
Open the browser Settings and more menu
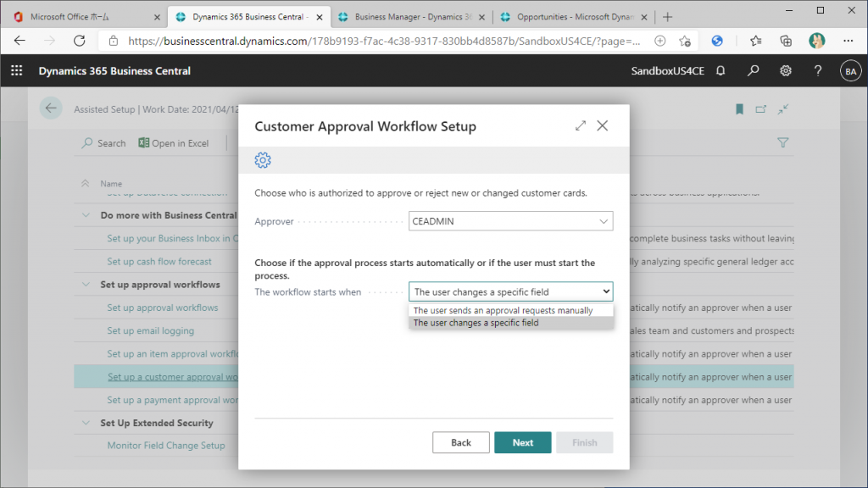pyautogui.click(x=848, y=41)
